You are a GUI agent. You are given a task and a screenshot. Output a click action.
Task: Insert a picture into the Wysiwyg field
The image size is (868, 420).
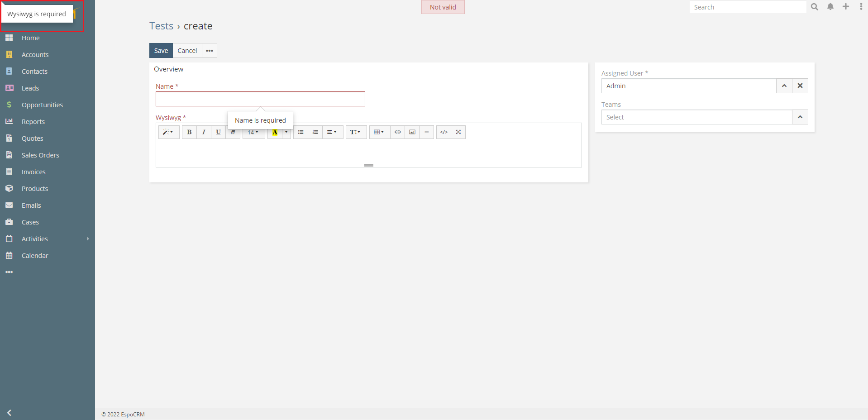[412, 132]
